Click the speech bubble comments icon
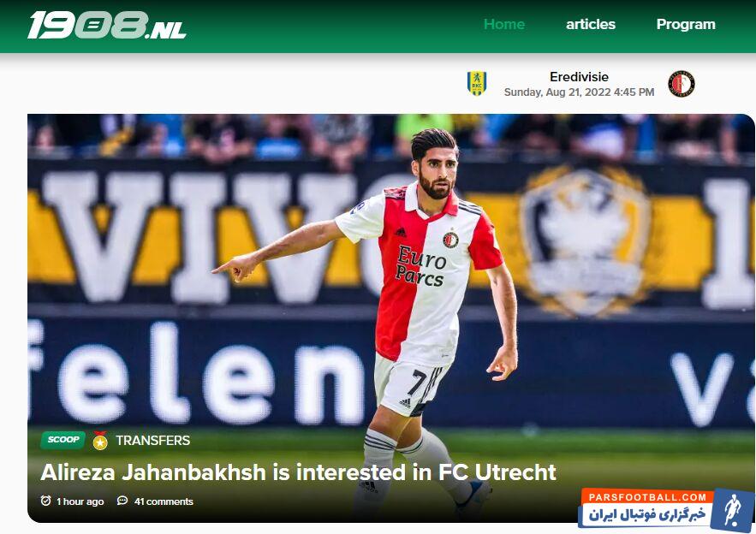This screenshot has width=756, height=534. 122,501
